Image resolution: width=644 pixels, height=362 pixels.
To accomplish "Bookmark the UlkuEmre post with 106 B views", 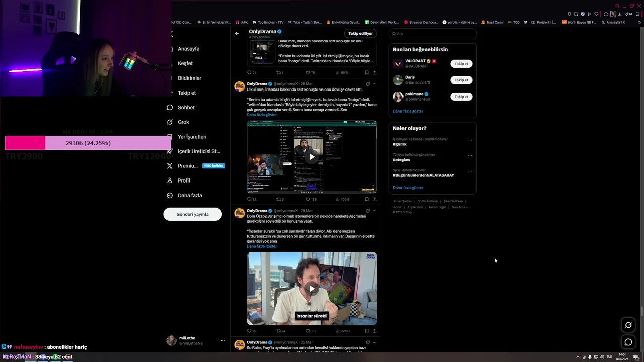I will point(367,199).
